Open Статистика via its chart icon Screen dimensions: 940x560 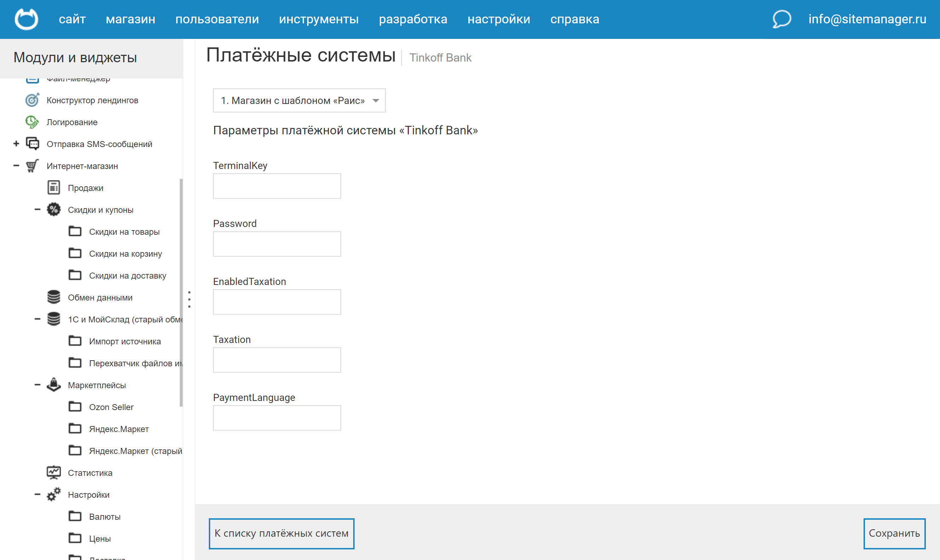click(x=53, y=472)
